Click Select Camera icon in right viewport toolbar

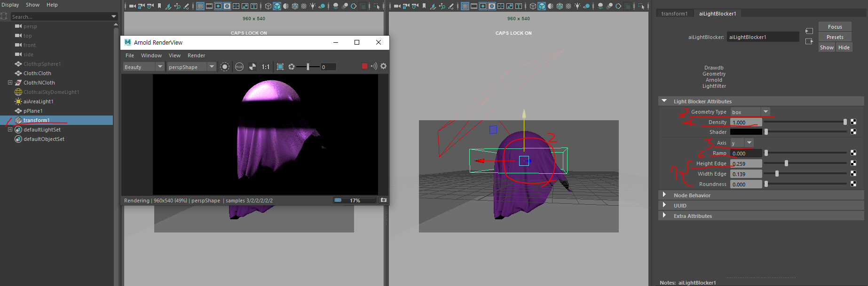pos(397,6)
